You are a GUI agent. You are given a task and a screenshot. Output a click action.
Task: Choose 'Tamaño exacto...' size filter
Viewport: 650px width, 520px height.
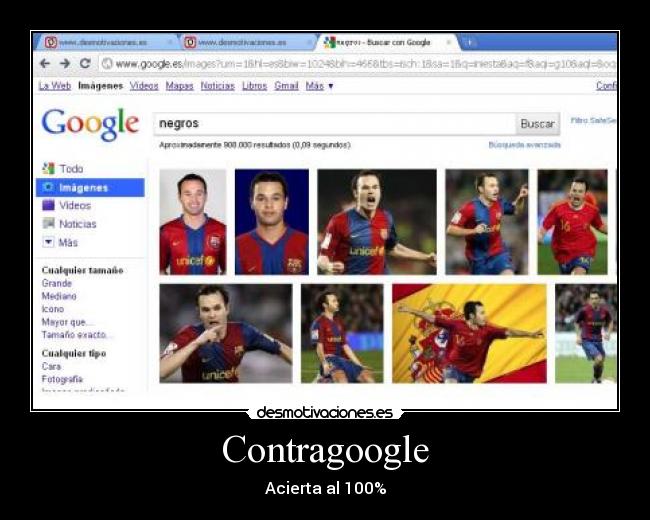coord(76,335)
